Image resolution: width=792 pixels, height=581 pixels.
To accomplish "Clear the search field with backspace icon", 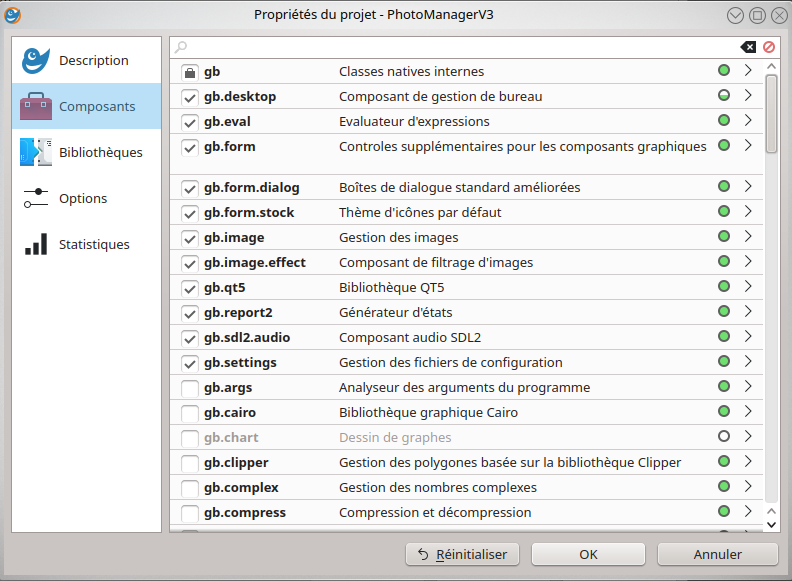I will point(748,47).
